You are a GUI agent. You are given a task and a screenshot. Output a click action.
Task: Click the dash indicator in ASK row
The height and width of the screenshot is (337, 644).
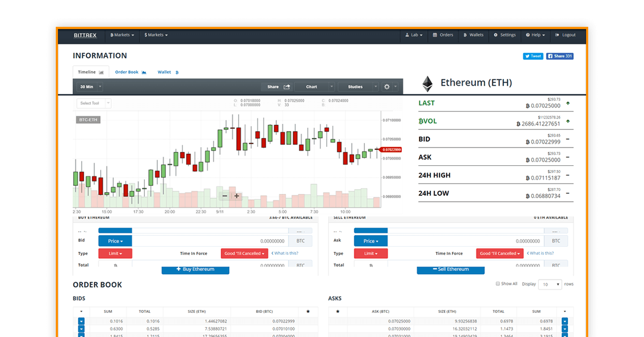click(568, 157)
